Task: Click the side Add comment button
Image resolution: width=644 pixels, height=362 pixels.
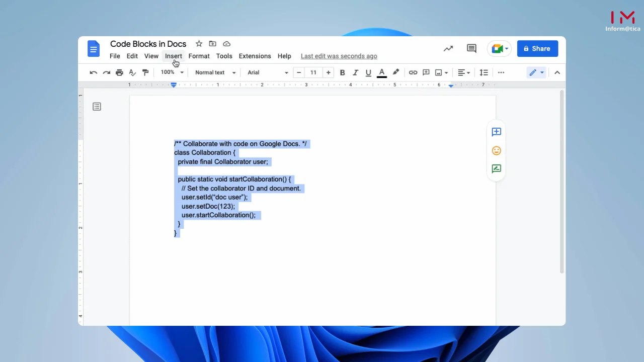Action: pos(496,132)
